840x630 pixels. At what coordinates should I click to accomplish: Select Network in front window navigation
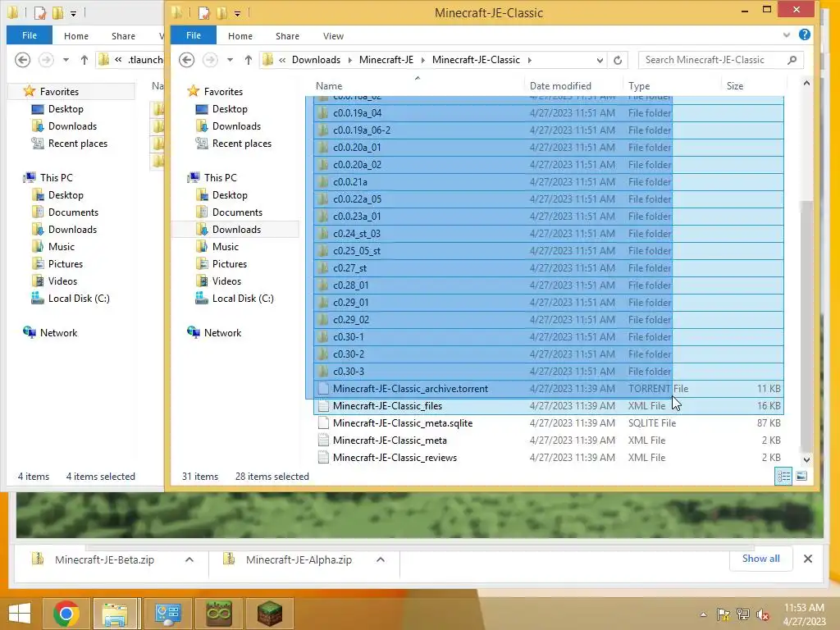tap(222, 333)
